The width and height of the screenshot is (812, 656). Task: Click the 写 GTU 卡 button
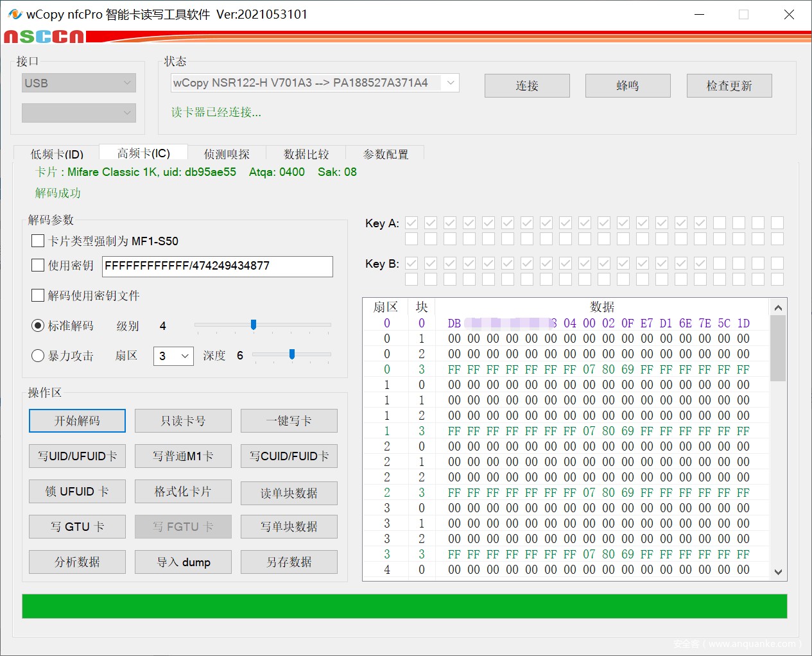tap(77, 527)
